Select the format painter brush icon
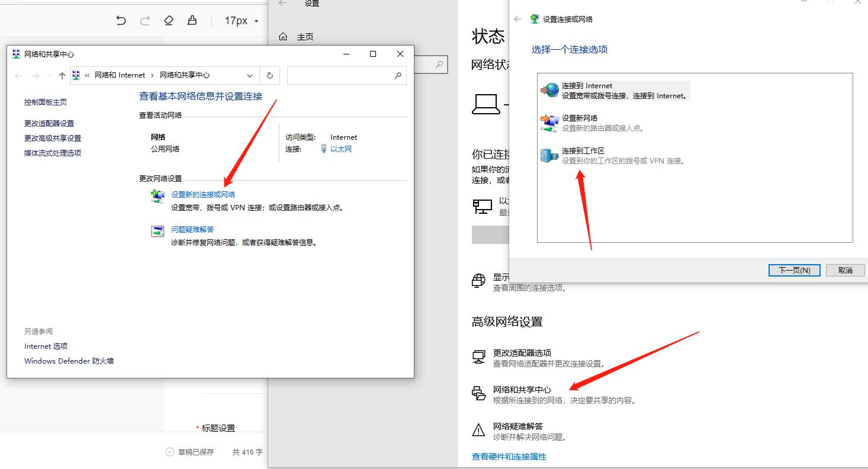This screenshot has height=469, width=868. pos(192,20)
